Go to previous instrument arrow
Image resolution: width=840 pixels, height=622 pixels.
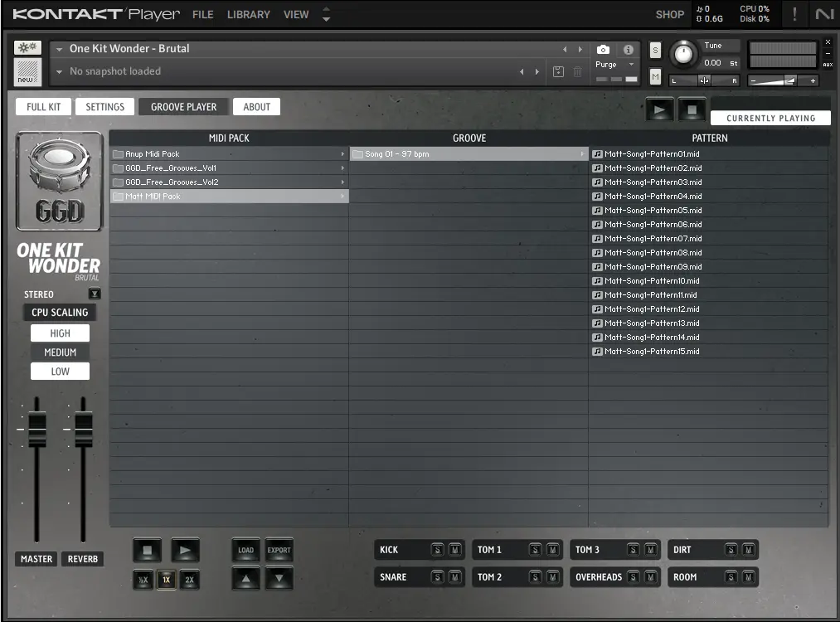click(565, 49)
